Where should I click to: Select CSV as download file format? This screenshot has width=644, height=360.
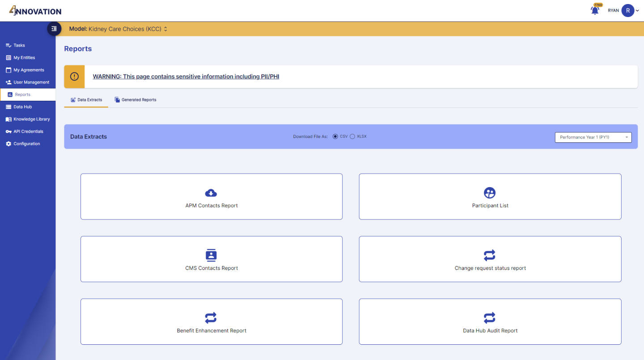(335, 137)
